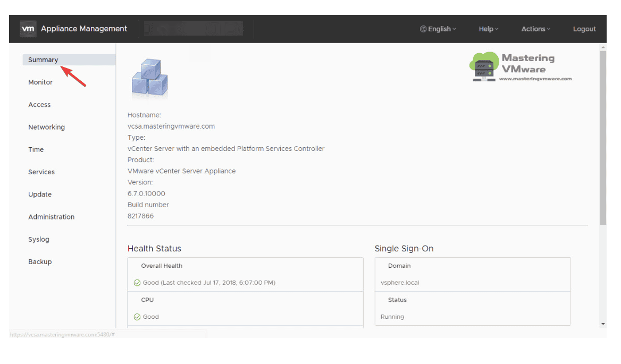Click the Overall Health label
621x364 pixels.
point(162,266)
